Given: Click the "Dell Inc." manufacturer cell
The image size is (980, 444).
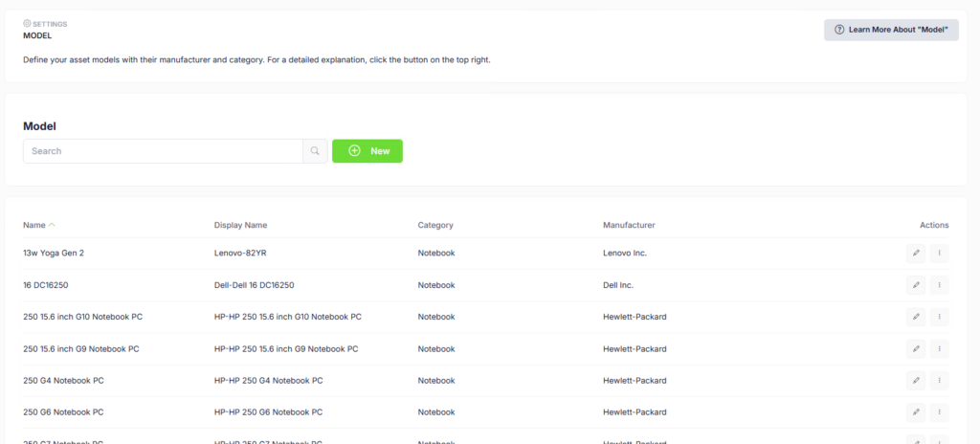Looking at the screenshot, I should click(x=618, y=285).
